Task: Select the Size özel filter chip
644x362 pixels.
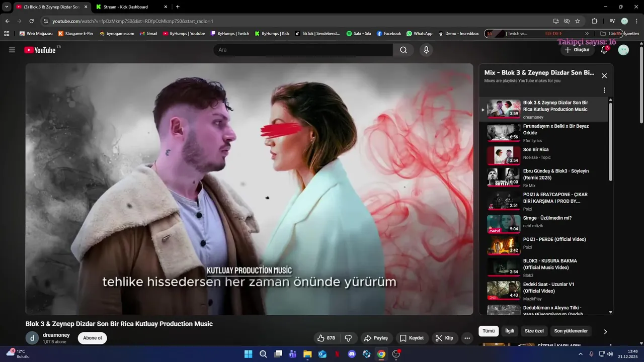Action: point(534,331)
